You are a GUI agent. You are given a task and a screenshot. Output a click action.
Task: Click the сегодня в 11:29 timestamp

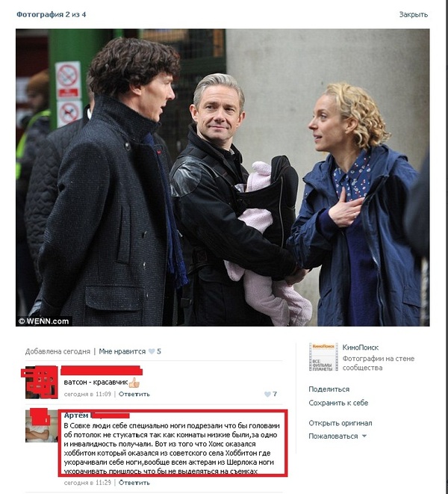[87, 483]
